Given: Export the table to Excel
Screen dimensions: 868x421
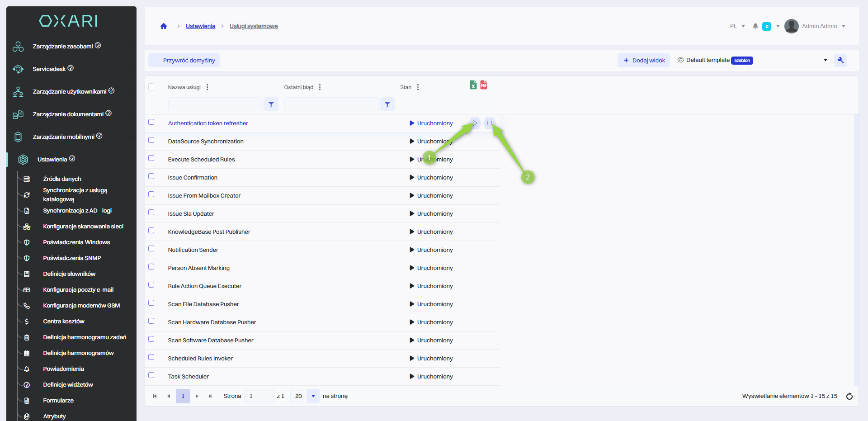Looking at the screenshot, I should click(x=473, y=85).
